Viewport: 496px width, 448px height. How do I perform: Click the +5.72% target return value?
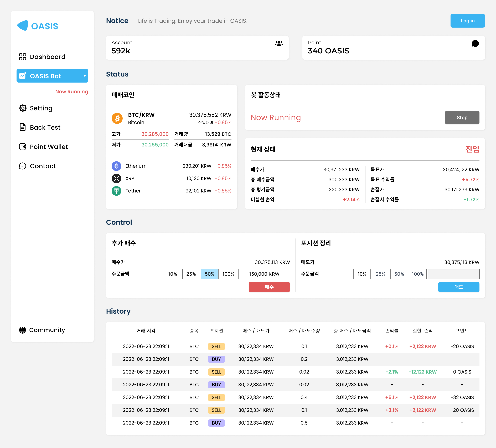coord(471,180)
